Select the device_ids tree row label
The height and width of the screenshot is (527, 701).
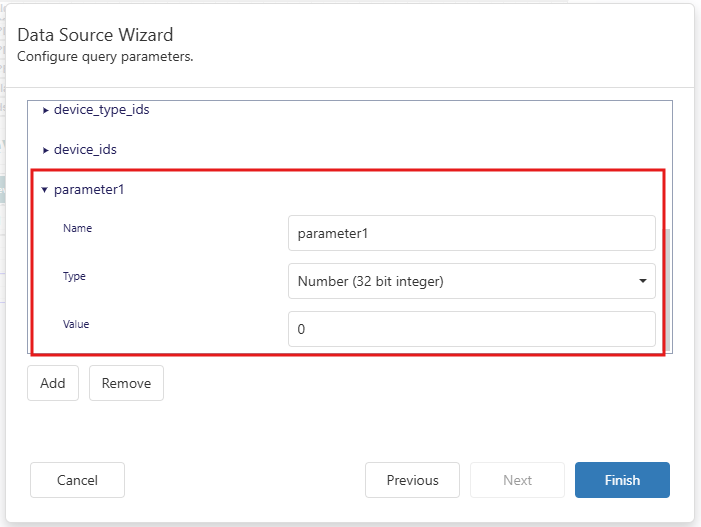tap(85, 149)
